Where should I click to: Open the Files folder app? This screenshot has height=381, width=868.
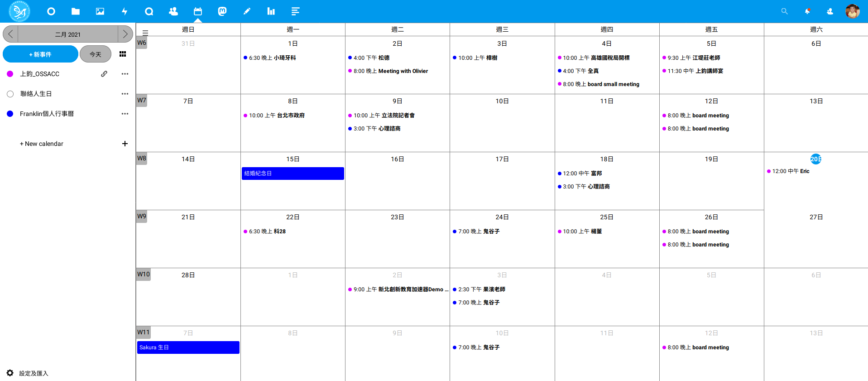[76, 11]
